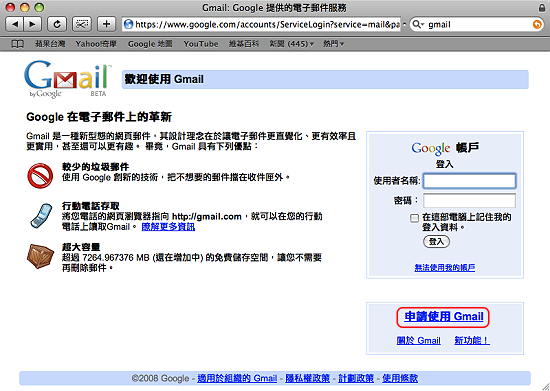Click the globe site icon in the address bar
The height and width of the screenshot is (391, 550).
coord(129,24)
